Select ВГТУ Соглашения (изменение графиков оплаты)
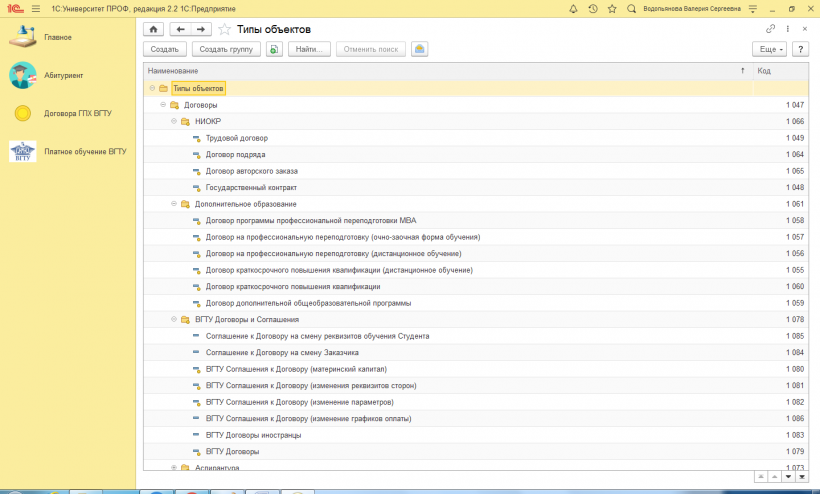The width and height of the screenshot is (820, 494). tap(476, 419)
